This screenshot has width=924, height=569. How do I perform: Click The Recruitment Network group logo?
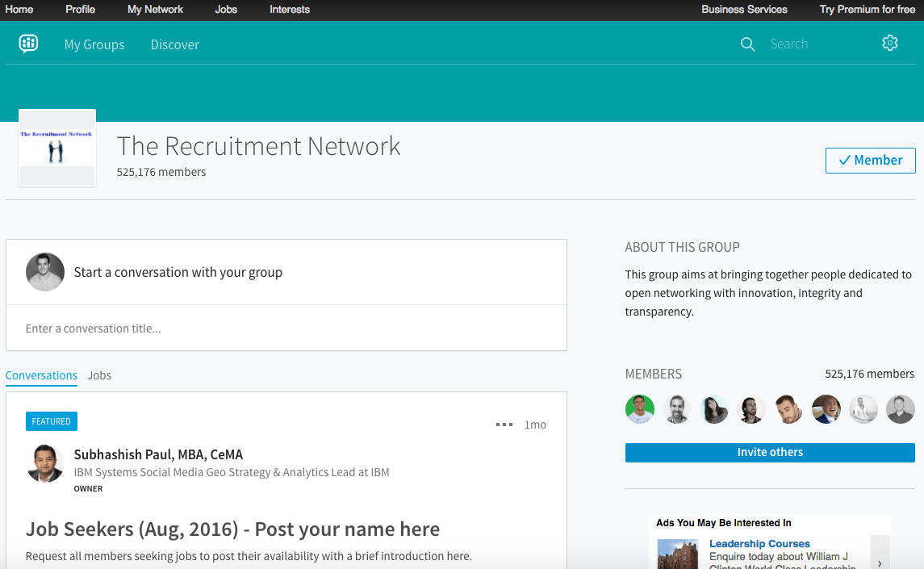[x=57, y=148]
